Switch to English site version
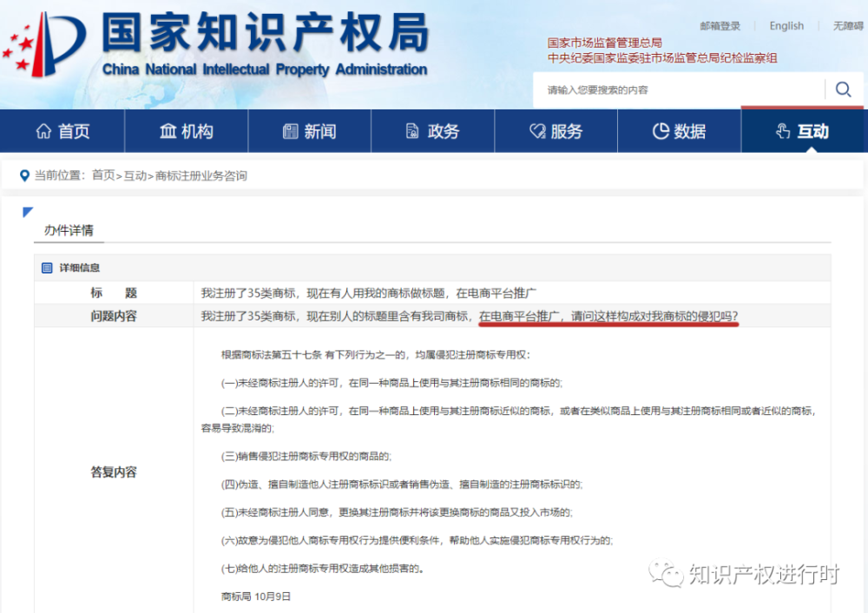This screenshot has width=868, height=613. click(786, 26)
